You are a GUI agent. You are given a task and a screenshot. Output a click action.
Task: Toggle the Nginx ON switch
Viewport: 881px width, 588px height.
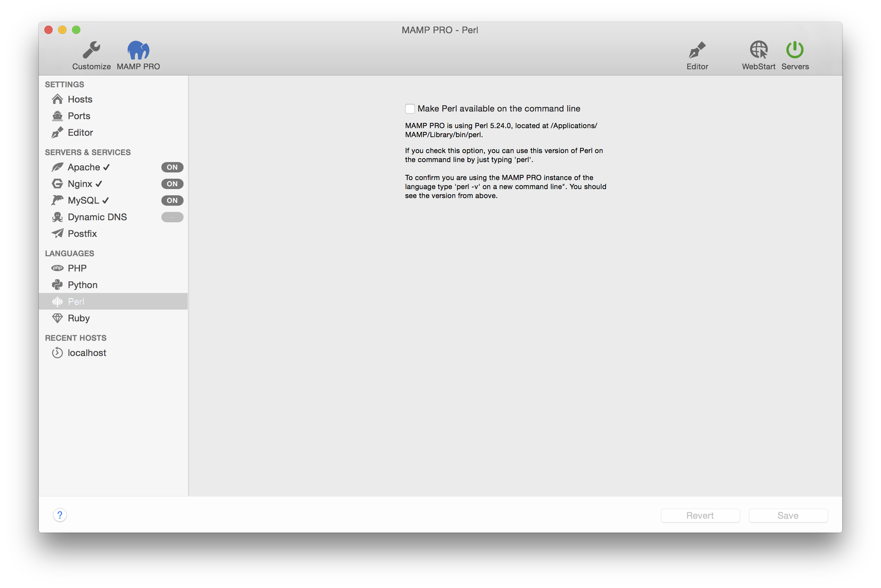(172, 184)
